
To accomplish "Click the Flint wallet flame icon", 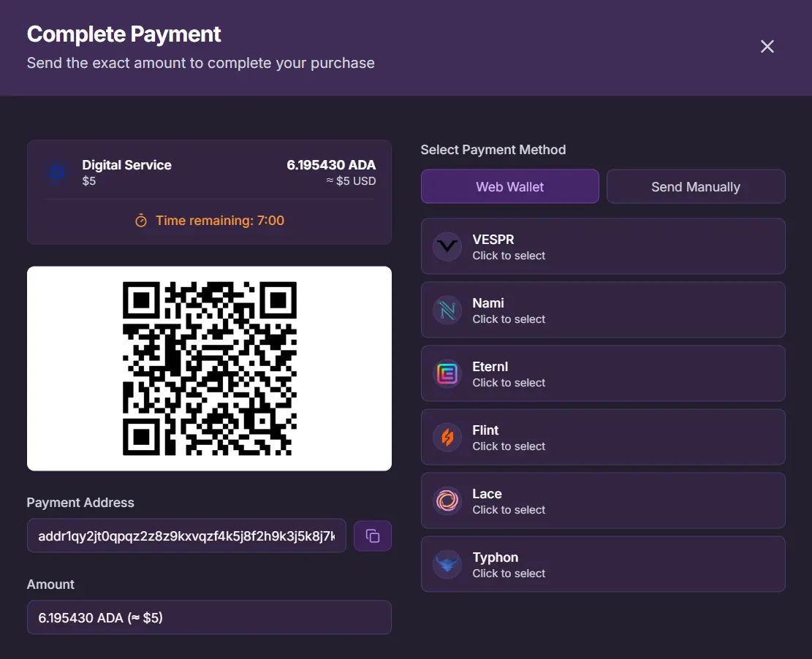I will 447,438.
